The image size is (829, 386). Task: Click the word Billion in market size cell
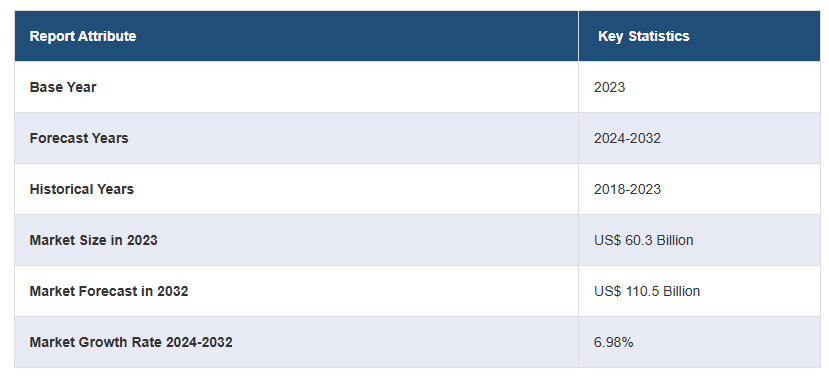click(x=675, y=240)
